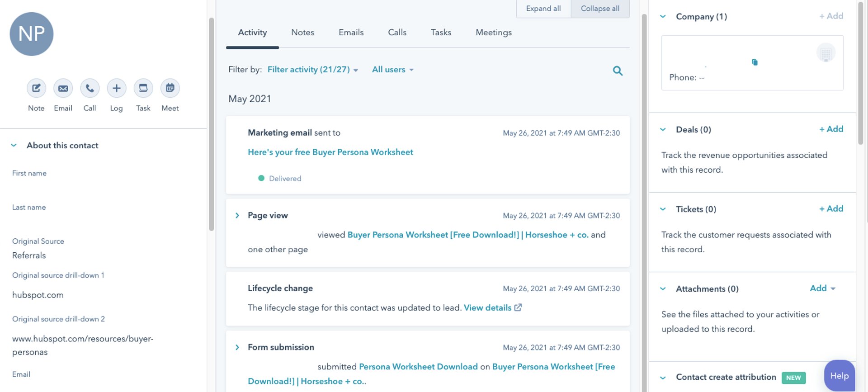868x392 pixels.
Task: Collapse the Deals section chevron
Action: click(663, 130)
